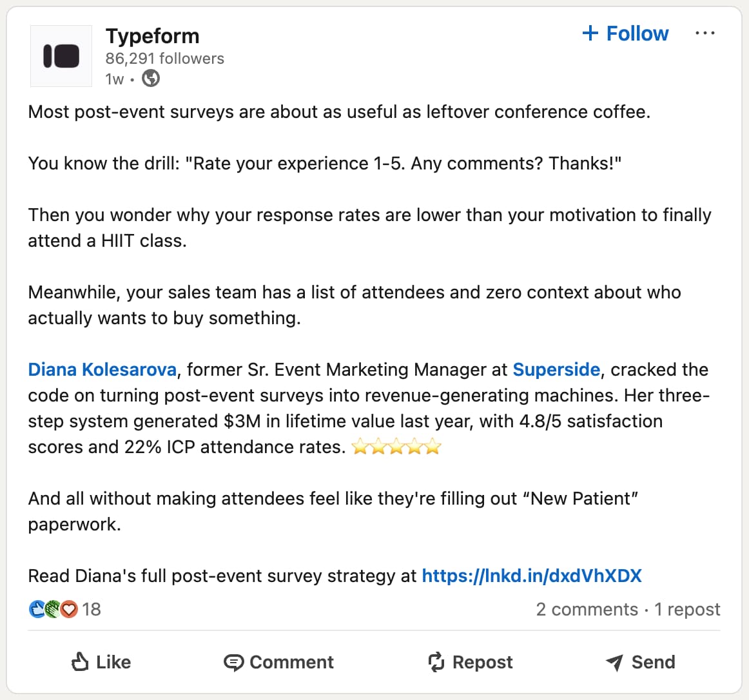The width and height of the screenshot is (749, 700).
Task: Click the 86,291 followers text
Action: [164, 59]
